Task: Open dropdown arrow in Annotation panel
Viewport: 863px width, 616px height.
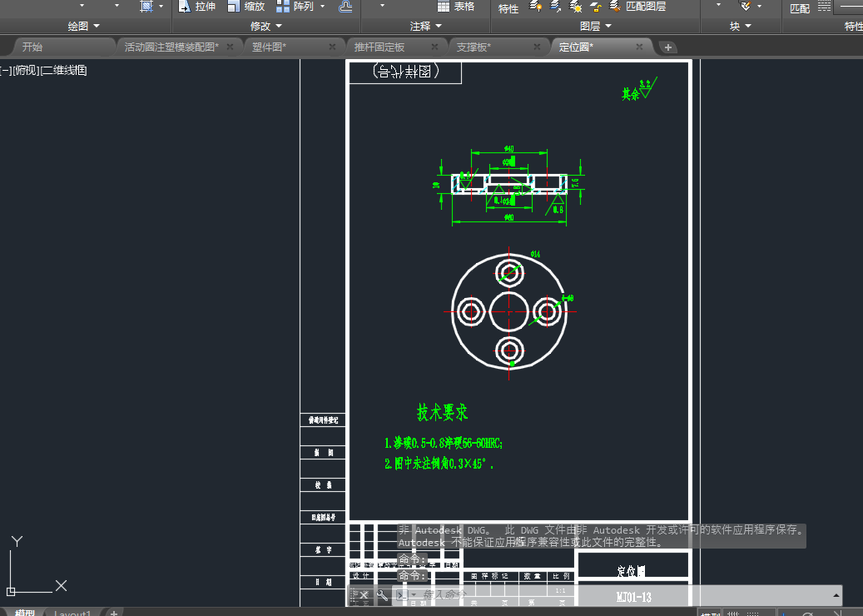Action: (x=383, y=6)
